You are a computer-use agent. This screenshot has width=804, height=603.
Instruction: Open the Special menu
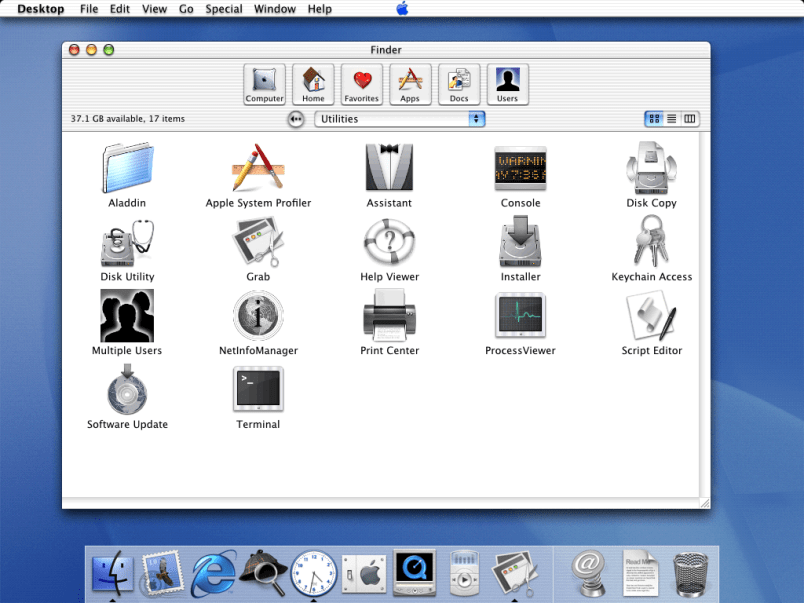coord(224,9)
